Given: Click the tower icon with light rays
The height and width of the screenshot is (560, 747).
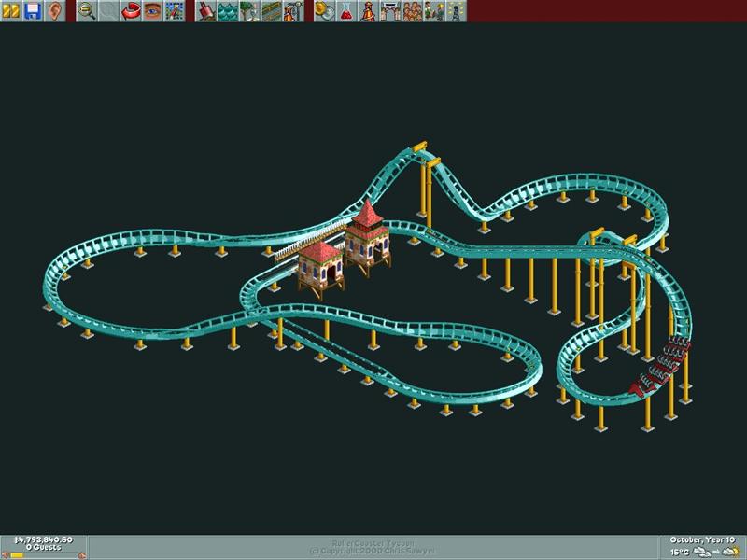Looking at the screenshot, I should [x=457, y=11].
